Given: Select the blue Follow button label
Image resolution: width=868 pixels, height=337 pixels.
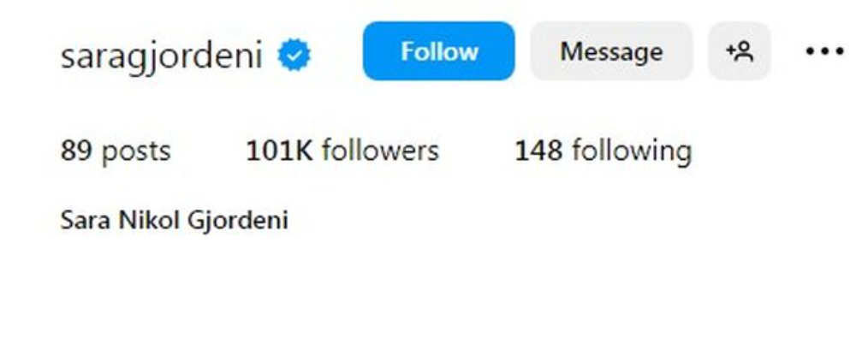Looking at the screenshot, I should [x=439, y=51].
